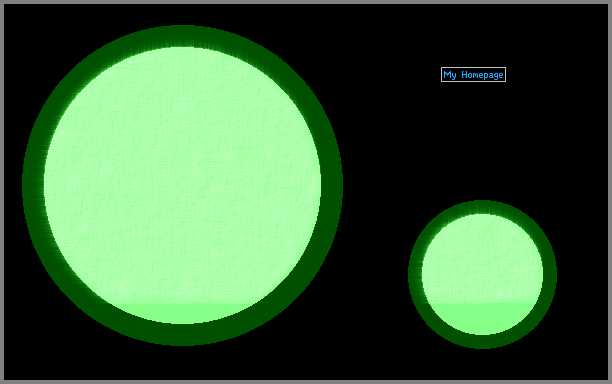Click the smooth flat band at bottom of large circle

[x=182, y=314]
